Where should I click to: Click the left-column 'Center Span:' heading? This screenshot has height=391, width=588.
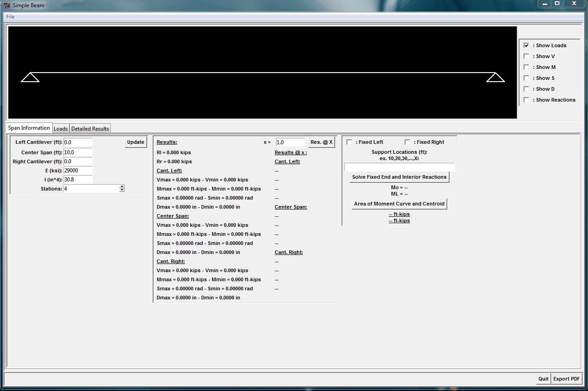coord(173,216)
